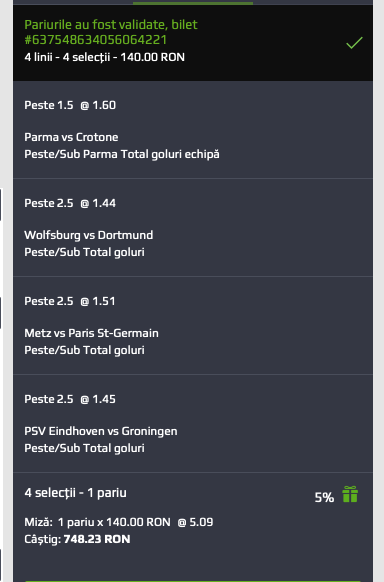Click the Miză 140.00 RON stake line

point(119,522)
